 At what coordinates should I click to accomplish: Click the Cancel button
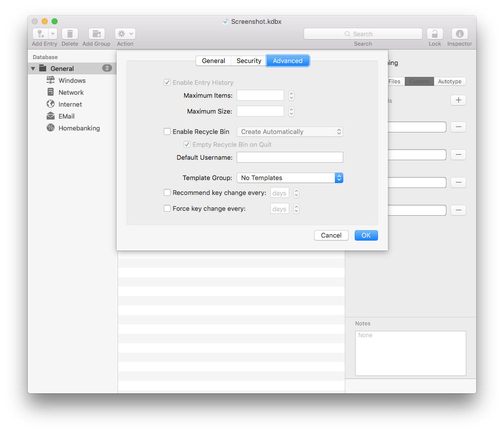pos(331,235)
